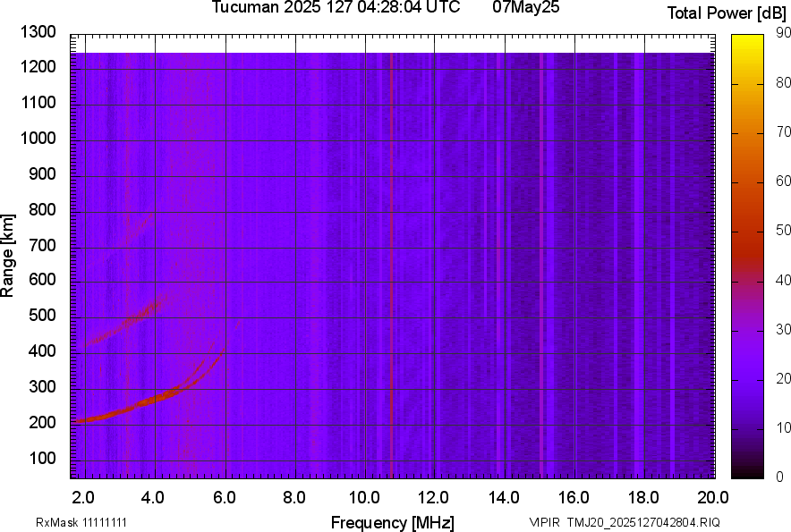The image size is (791, 532).
Task: Click the colorbar 20 dB label
Action: 783,377
